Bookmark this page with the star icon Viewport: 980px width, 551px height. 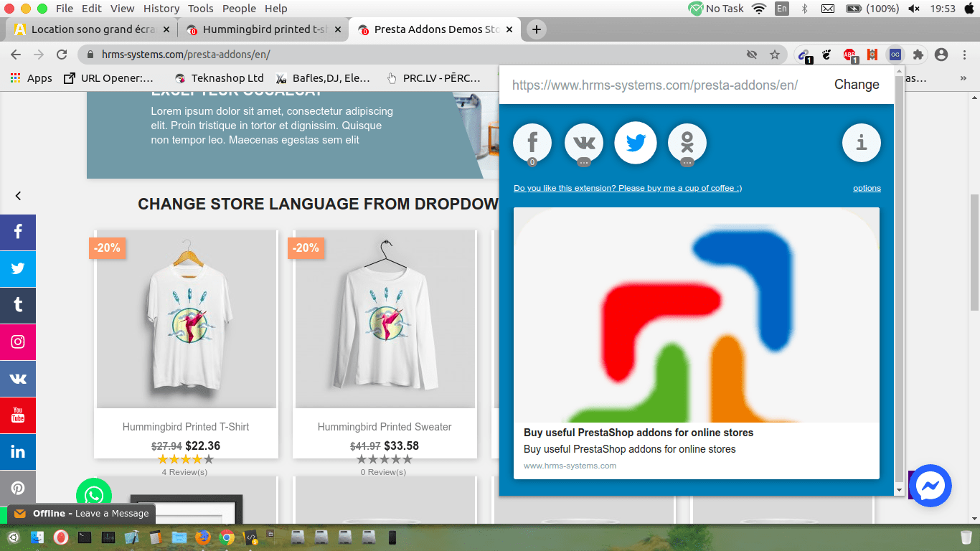[775, 55]
